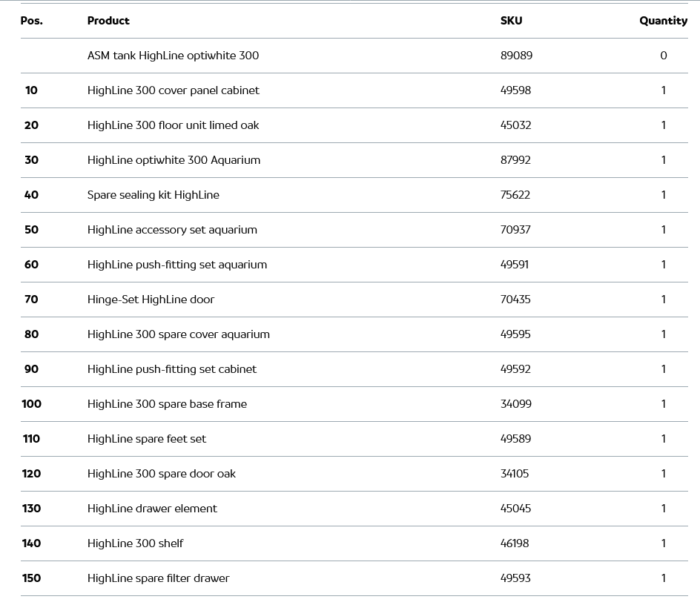Click HighLine push-fitting set cabinet
Viewport: 700px width, 605px height.
(172, 369)
